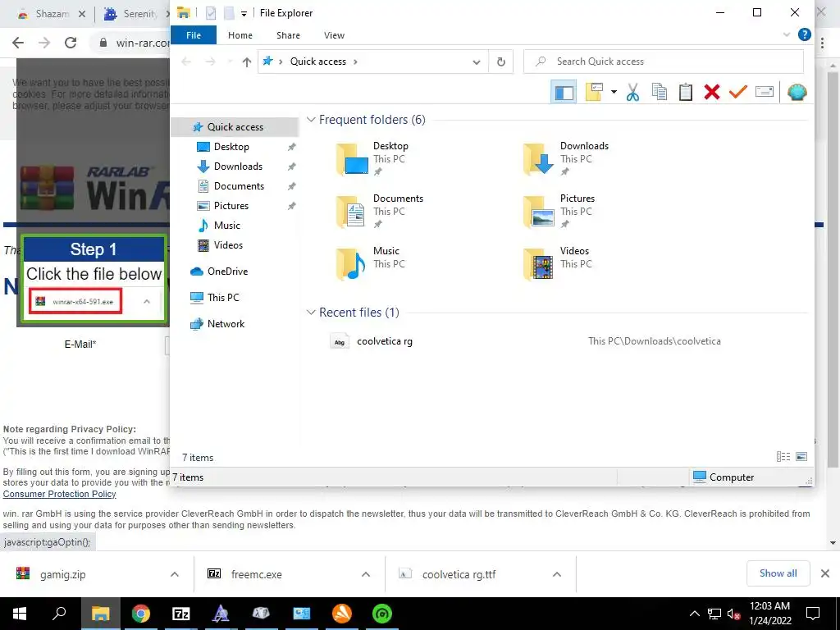Click the properties checkmark in title bar
The width and height of the screenshot is (840, 630).
pyautogui.click(x=211, y=13)
